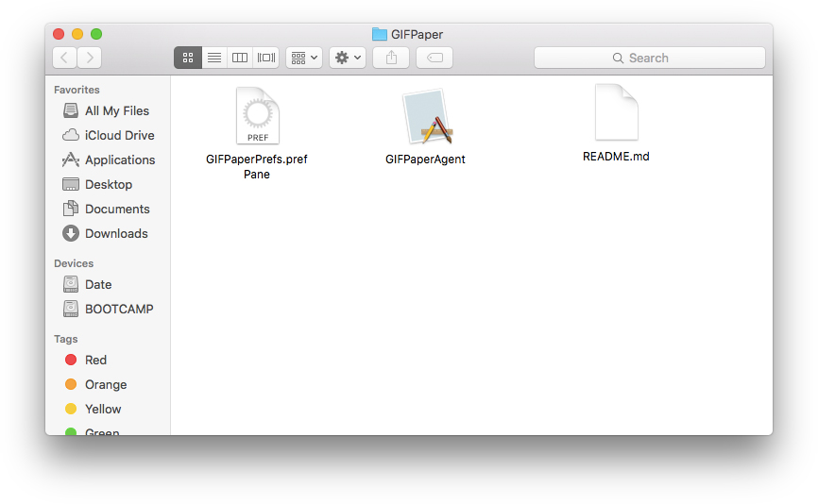This screenshot has width=818, height=504.
Task: Click the Edit Tags toolbar button
Action: [435, 58]
